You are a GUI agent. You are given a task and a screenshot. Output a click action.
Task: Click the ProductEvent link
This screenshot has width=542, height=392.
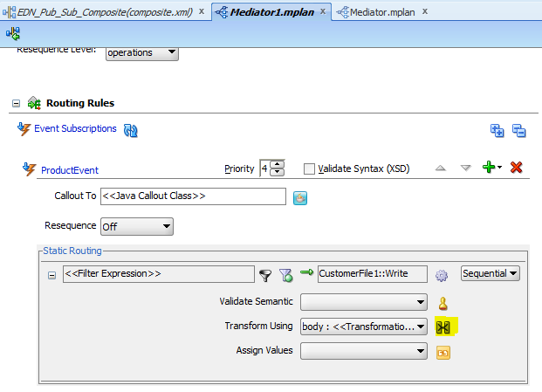[x=70, y=170]
